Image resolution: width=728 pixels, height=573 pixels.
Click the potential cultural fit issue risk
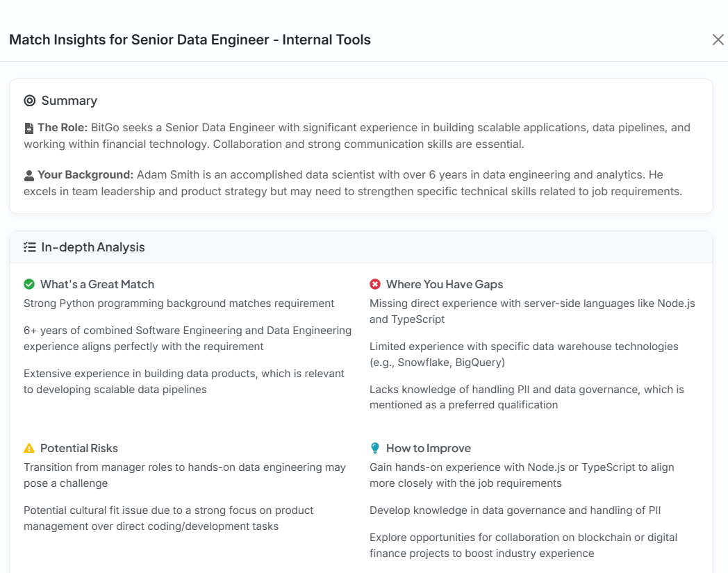pyautogui.click(x=169, y=518)
